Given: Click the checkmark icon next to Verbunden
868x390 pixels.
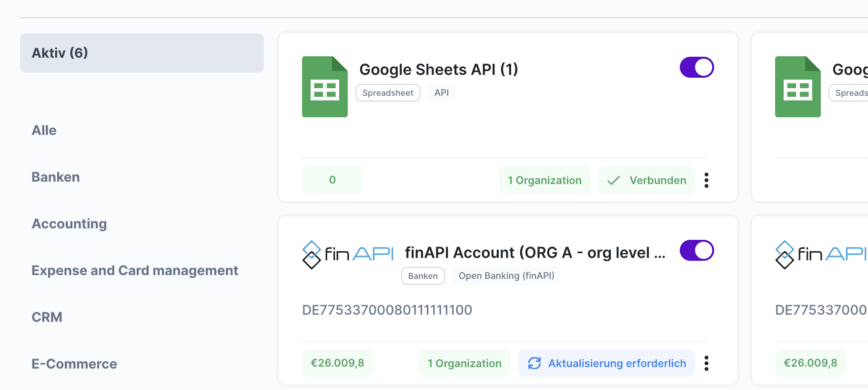Looking at the screenshot, I should pos(614,180).
